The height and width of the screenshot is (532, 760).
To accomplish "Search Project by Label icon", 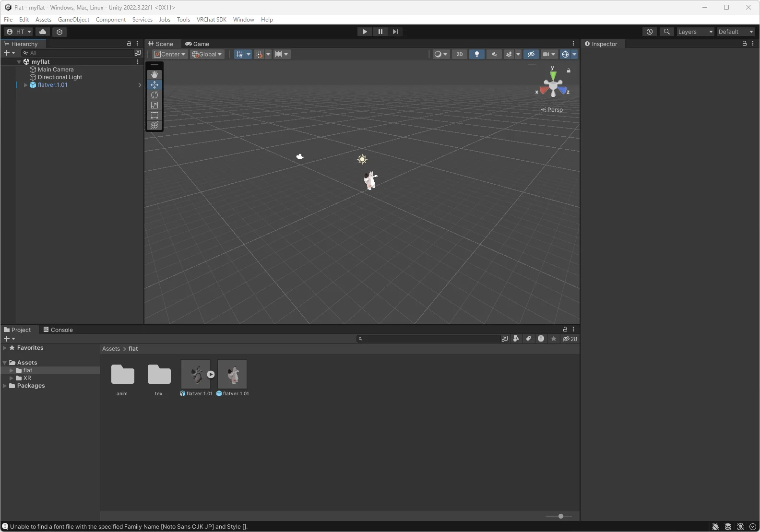I will click(x=528, y=339).
